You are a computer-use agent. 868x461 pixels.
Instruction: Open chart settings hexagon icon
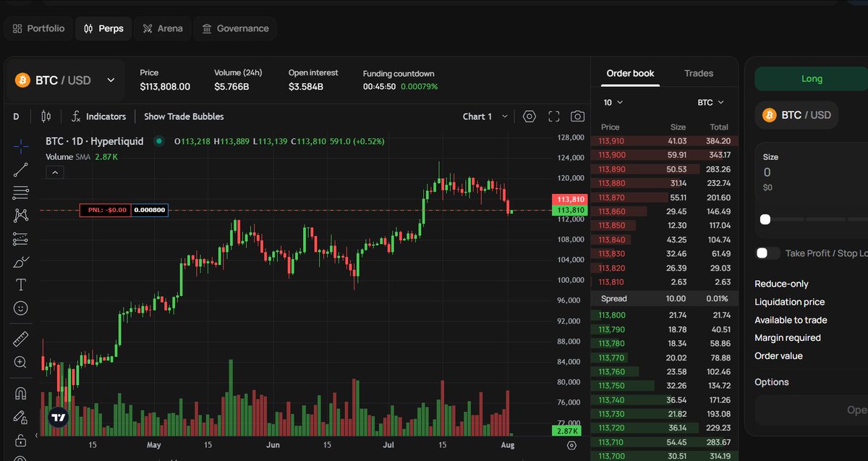[x=529, y=117]
